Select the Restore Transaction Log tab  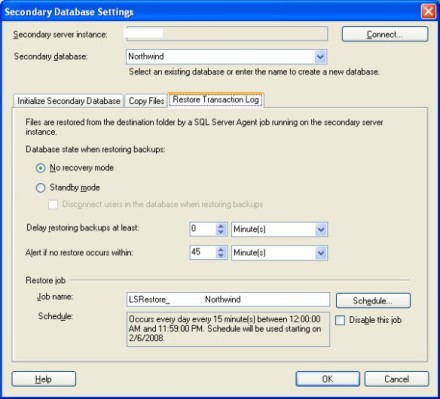click(216, 100)
